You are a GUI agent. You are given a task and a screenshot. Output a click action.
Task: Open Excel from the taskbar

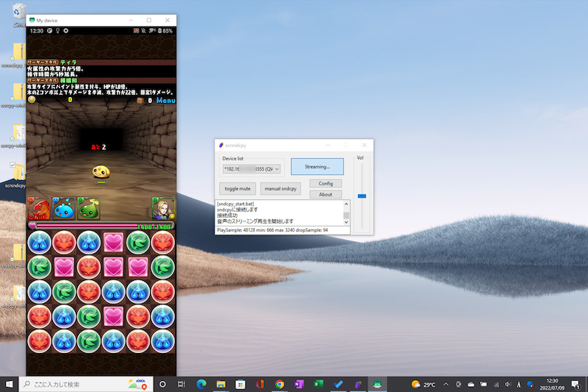[319, 384]
